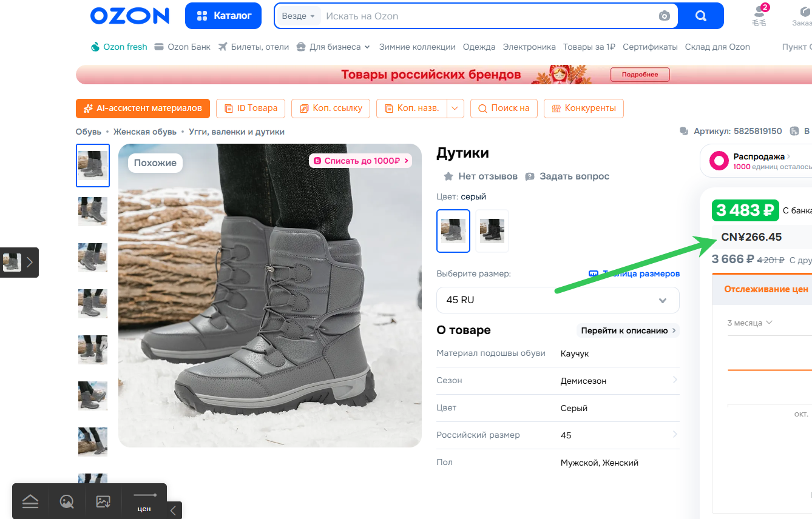Click Коп. назв. button
812x519 pixels.
pos(412,109)
